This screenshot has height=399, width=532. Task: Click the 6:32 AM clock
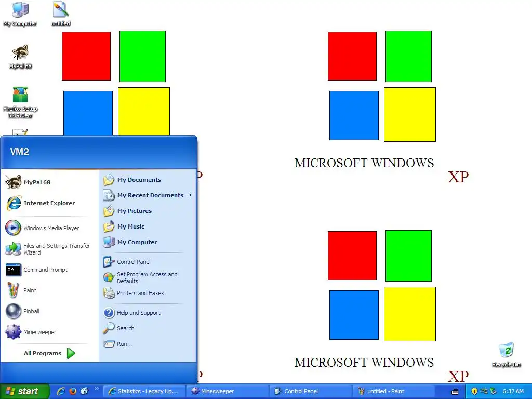[x=513, y=391]
